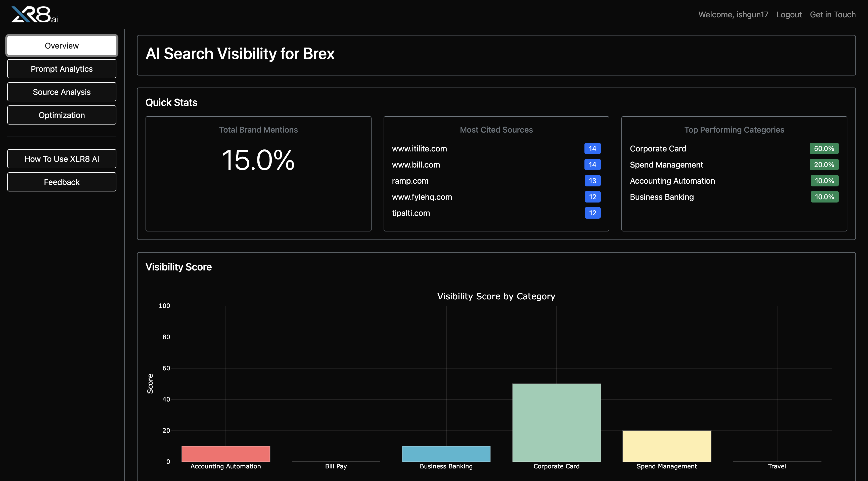Viewport: 868px width, 481px height.
Task: Click Spend Management in top categories
Action: click(666, 165)
